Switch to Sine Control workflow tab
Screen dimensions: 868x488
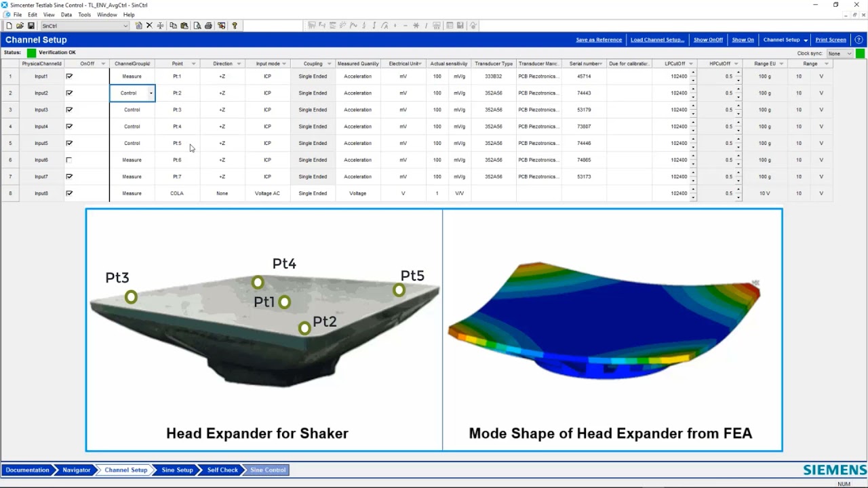tap(268, 470)
